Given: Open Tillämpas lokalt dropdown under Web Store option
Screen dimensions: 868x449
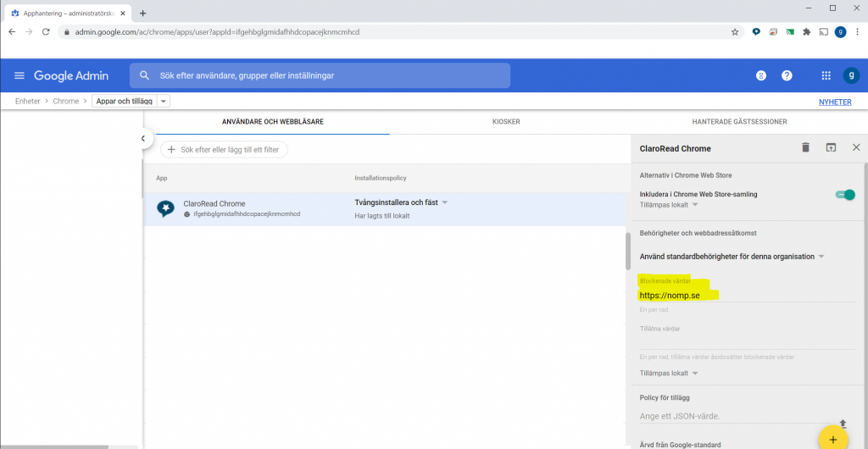Looking at the screenshot, I should 669,205.
